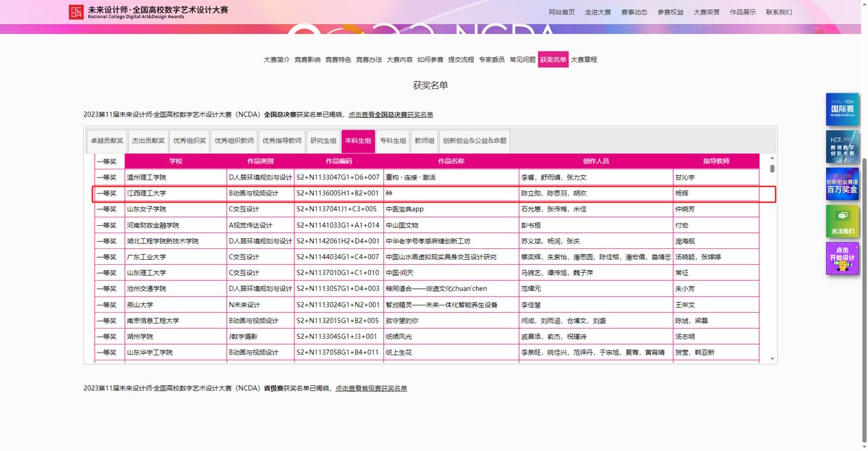Switch to 优秀组织教师 tab
The height and width of the screenshot is (451, 868).
[x=234, y=140]
